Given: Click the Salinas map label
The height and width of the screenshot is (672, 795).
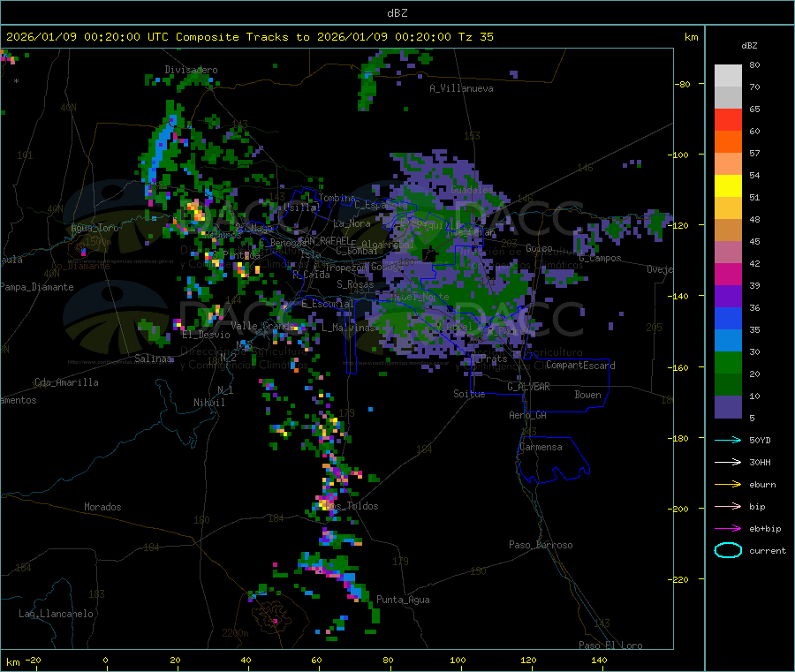Looking at the screenshot, I should click(x=154, y=359).
